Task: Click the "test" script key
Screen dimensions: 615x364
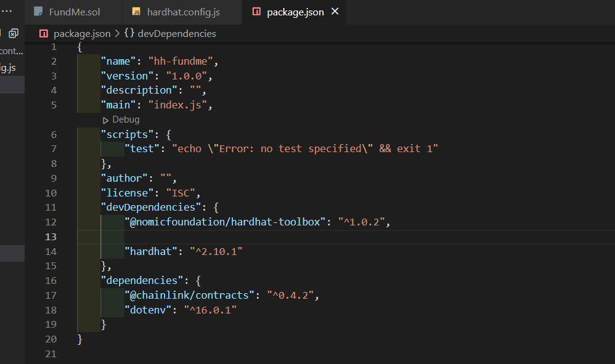Action: pyautogui.click(x=142, y=149)
